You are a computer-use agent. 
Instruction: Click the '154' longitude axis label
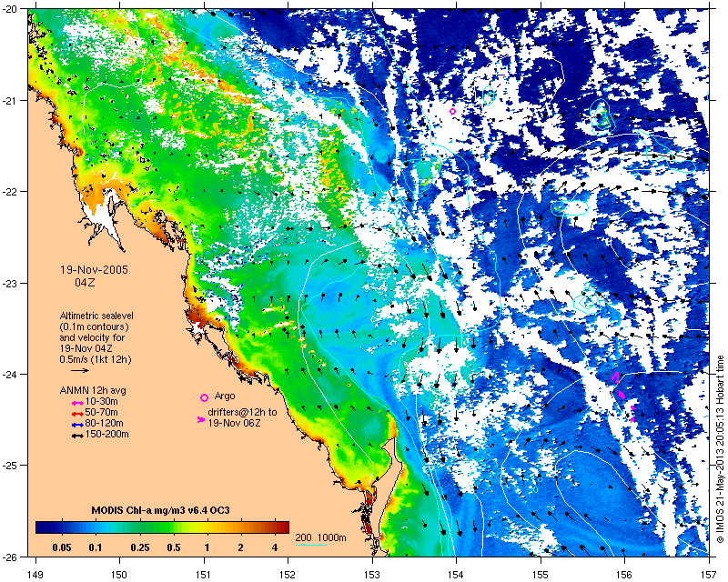click(x=456, y=575)
